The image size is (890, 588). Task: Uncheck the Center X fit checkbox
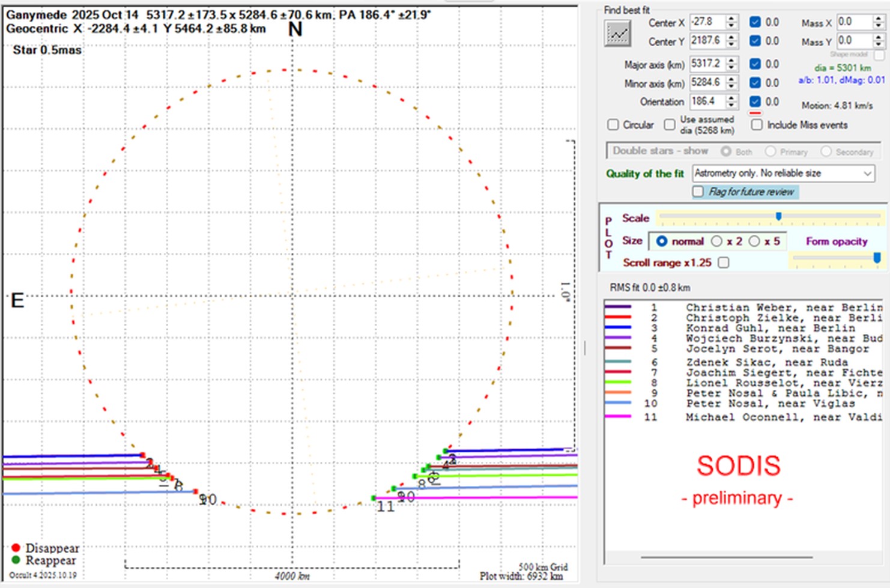(755, 22)
